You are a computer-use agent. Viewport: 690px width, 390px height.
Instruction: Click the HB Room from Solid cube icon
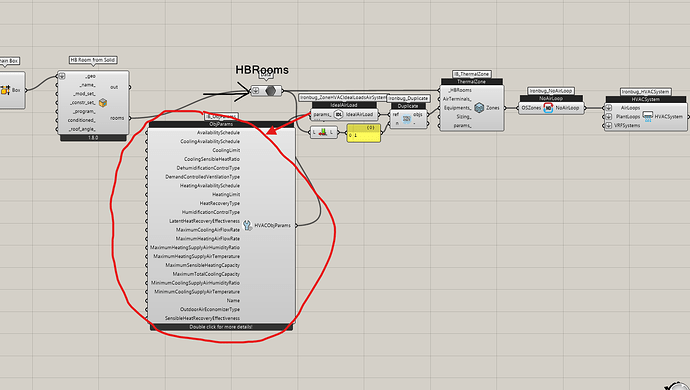pyautogui.click(x=103, y=103)
